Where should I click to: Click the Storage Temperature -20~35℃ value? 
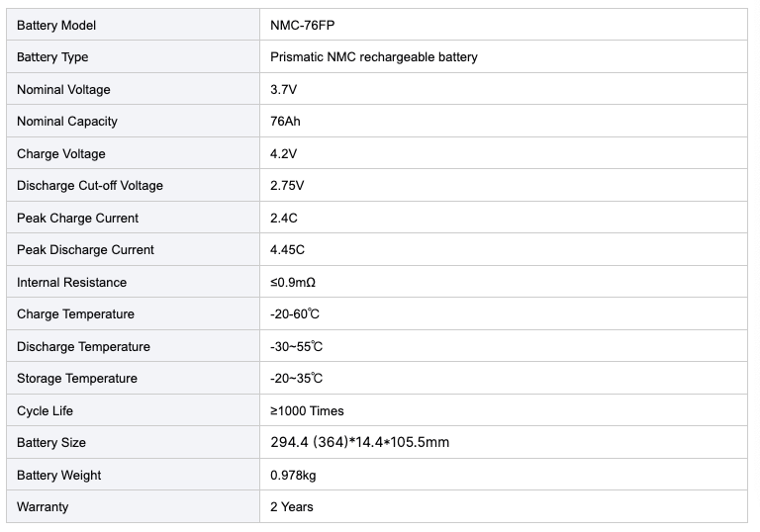[x=296, y=378]
